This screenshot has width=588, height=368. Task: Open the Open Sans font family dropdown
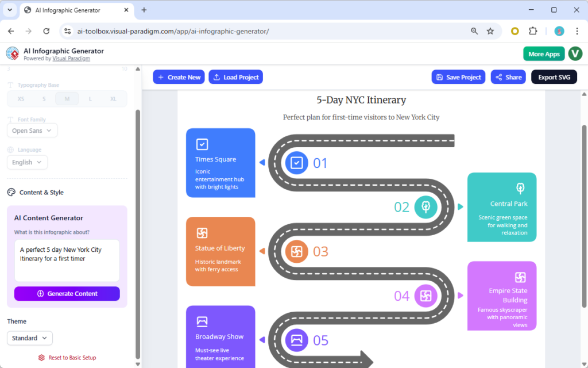pyautogui.click(x=32, y=131)
